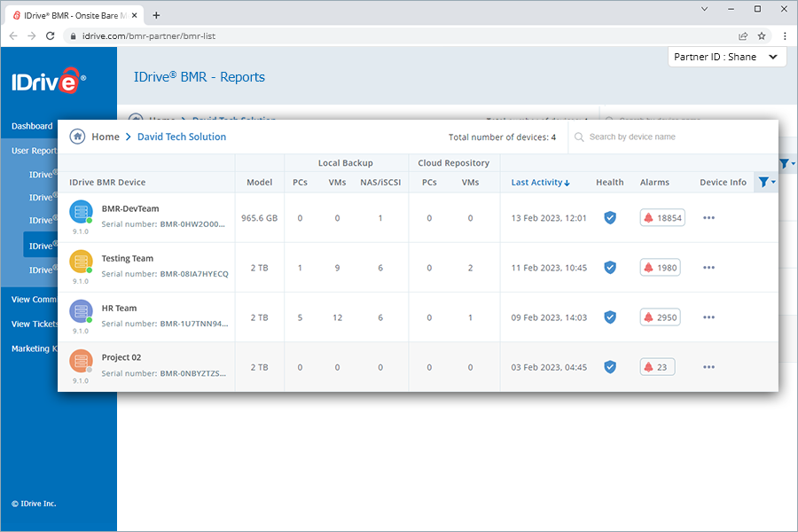Click the 13 Feb 2023, 12:01 activity cell
This screenshot has width=798, height=532.
tap(549, 218)
